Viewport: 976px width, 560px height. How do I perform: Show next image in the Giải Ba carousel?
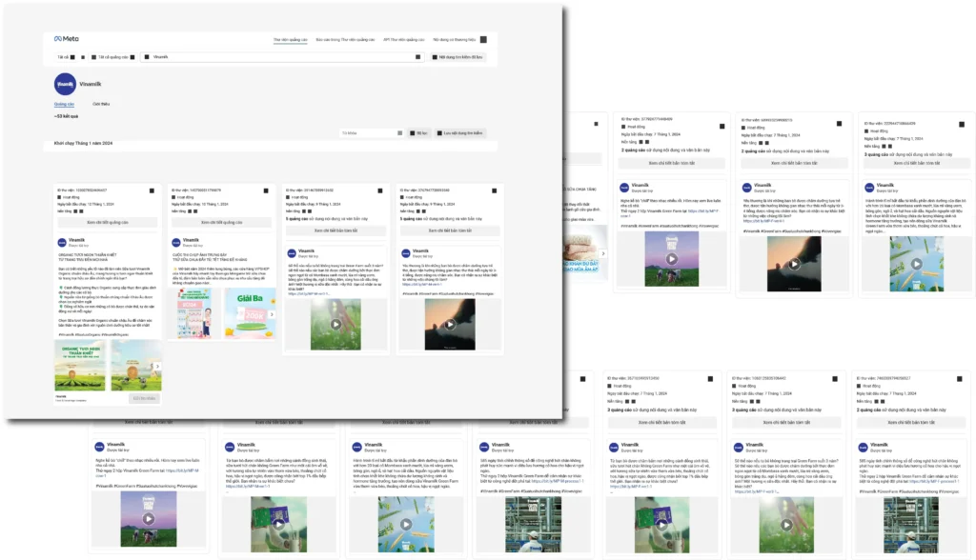[x=272, y=314]
